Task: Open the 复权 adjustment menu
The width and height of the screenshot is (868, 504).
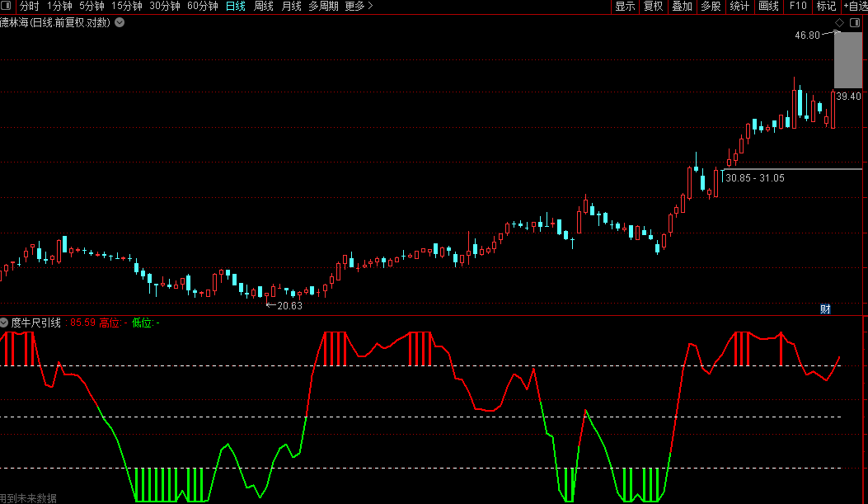Action: 653,6
